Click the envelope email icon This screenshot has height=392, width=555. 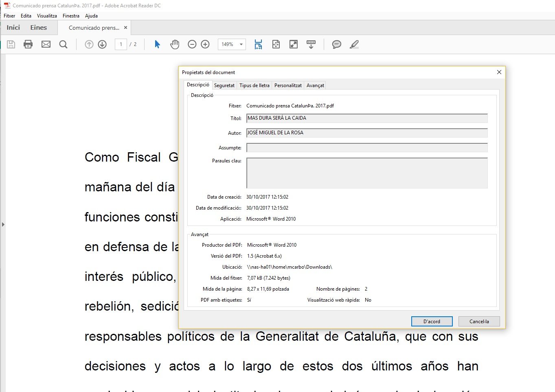click(46, 44)
